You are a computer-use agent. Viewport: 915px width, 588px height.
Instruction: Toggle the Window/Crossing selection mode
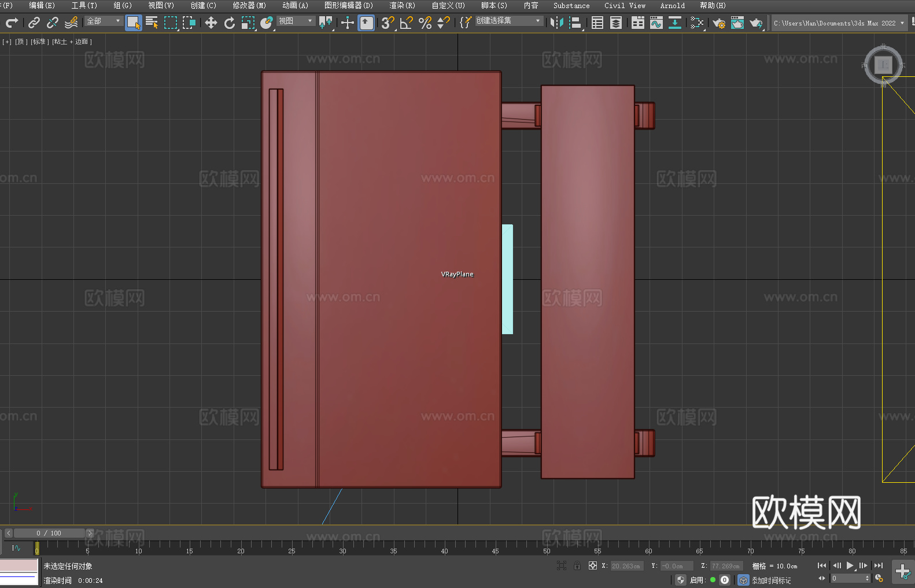coord(189,23)
